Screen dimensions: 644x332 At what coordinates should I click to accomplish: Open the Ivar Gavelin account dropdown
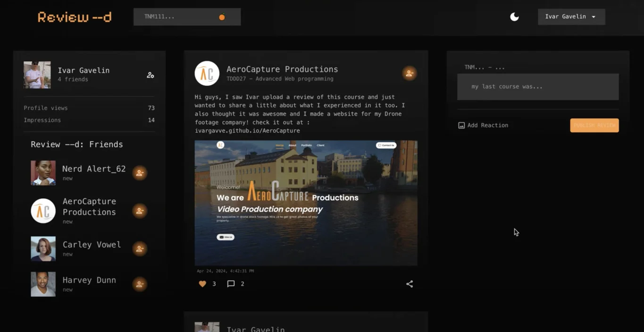tap(571, 17)
